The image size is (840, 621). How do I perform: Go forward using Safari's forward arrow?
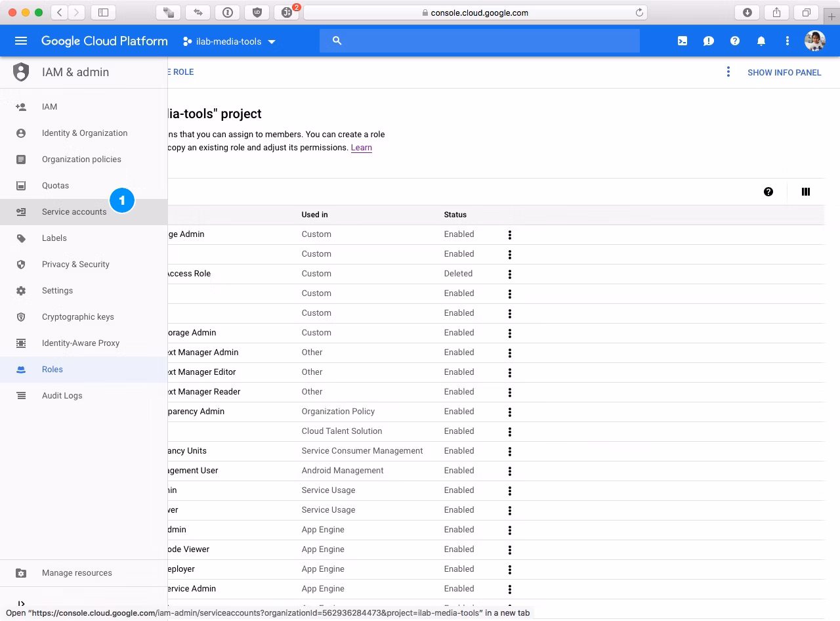coord(77,12)
